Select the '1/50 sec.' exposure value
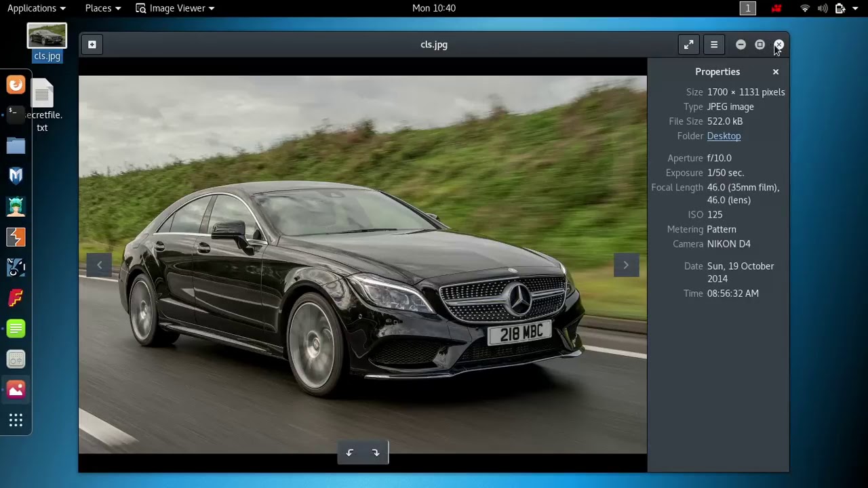The image size is (868, 488). pos(726,173)
